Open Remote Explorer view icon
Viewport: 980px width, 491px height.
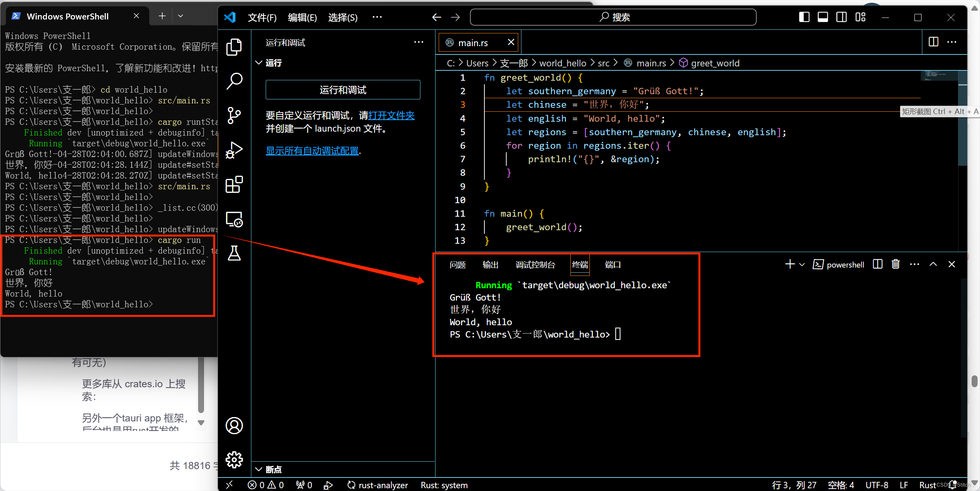(234, 219)
